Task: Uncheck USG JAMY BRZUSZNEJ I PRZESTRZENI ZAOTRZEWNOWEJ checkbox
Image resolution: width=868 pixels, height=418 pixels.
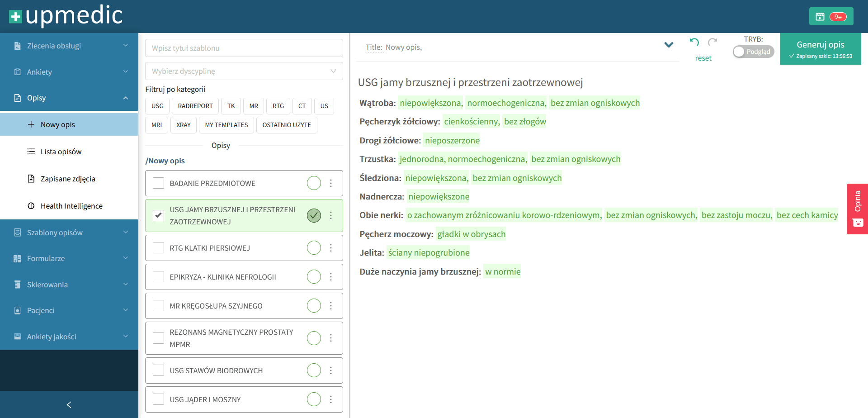Action: tap(158, 215)
